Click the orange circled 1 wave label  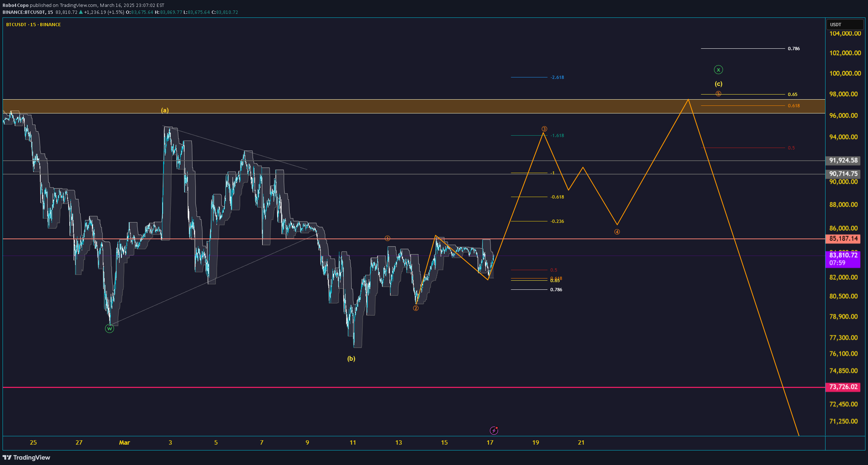pos(387,238)
